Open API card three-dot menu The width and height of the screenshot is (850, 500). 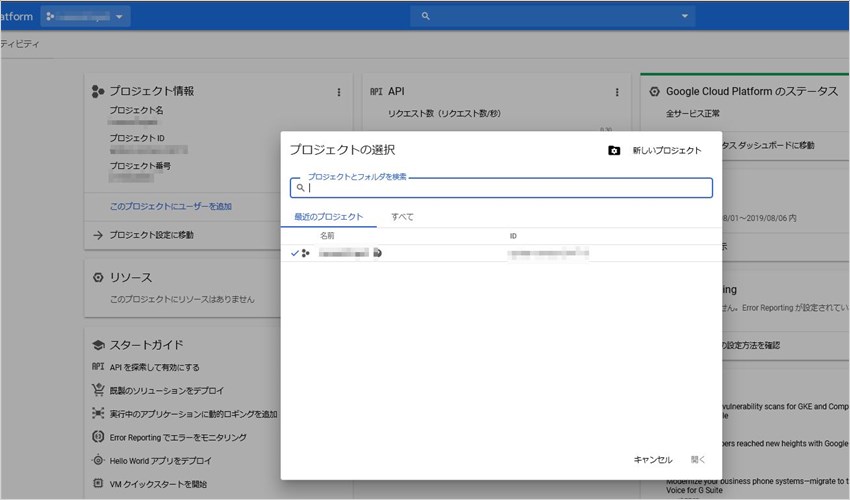click(x=617, y=92)
